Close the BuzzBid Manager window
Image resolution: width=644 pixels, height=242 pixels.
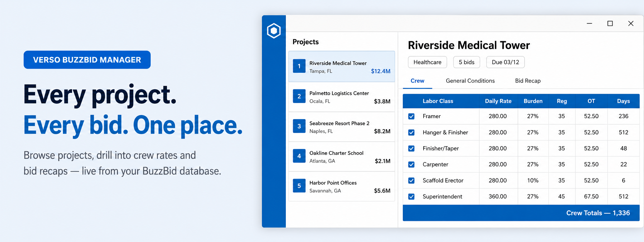point(631,23)
